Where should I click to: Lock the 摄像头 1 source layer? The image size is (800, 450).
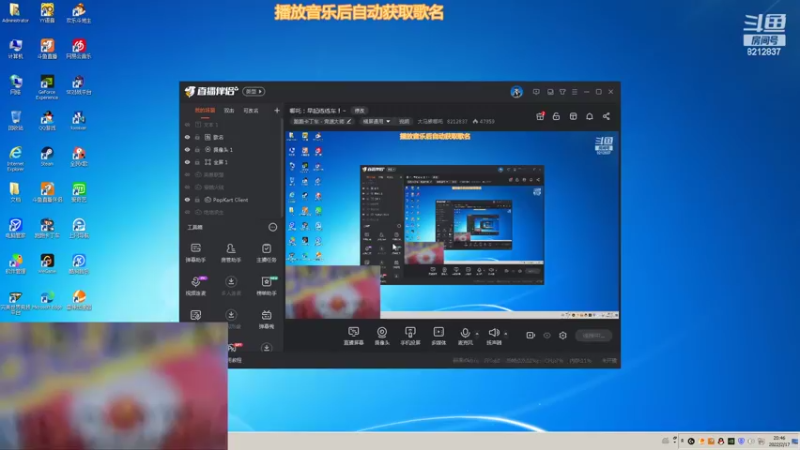[x=197, y=149]
